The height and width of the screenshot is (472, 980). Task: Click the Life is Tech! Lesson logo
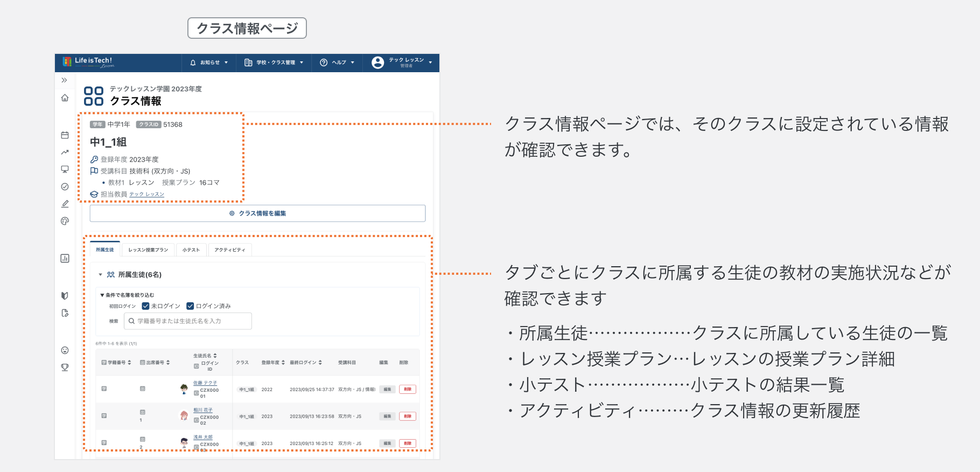tap(88, 63)
